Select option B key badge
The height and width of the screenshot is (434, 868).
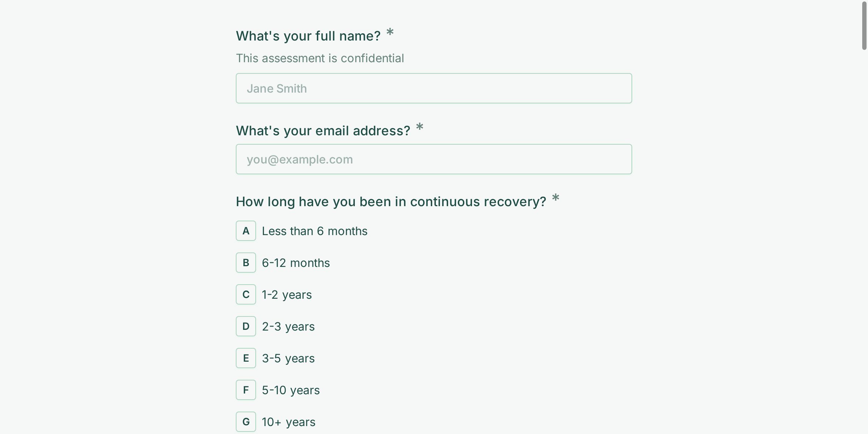(246, 263)
